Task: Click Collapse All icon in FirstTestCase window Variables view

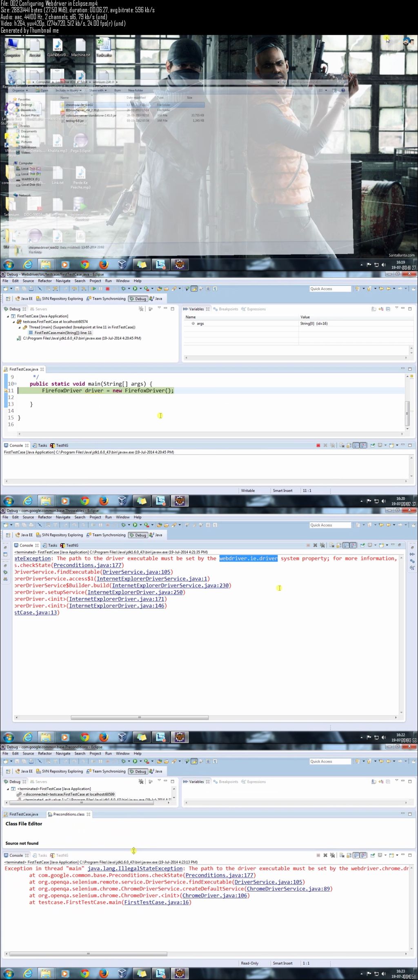Action: click(x=388, y=309)
